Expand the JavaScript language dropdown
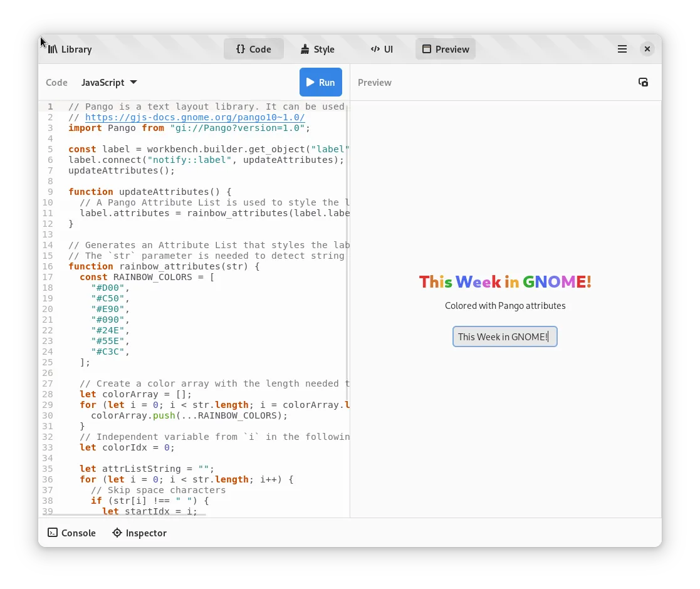This screenshot has height=589, width=700. [x=109, y=83]
